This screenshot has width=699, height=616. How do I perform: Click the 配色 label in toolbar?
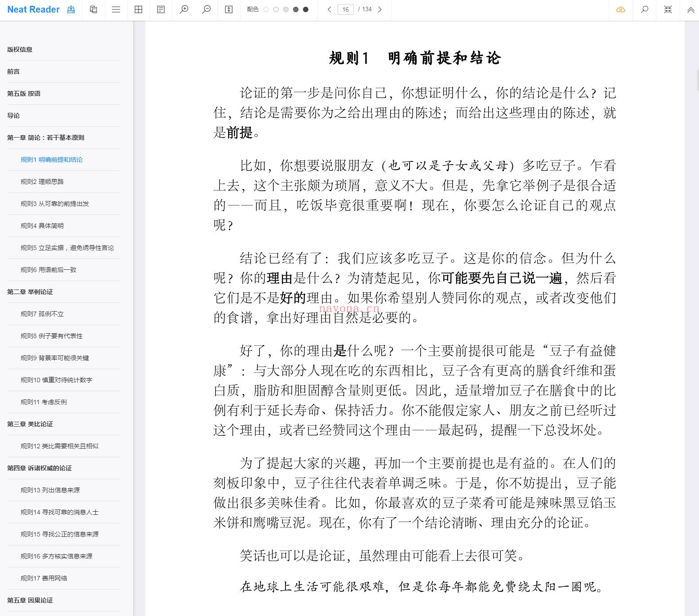tap(253, 9)
